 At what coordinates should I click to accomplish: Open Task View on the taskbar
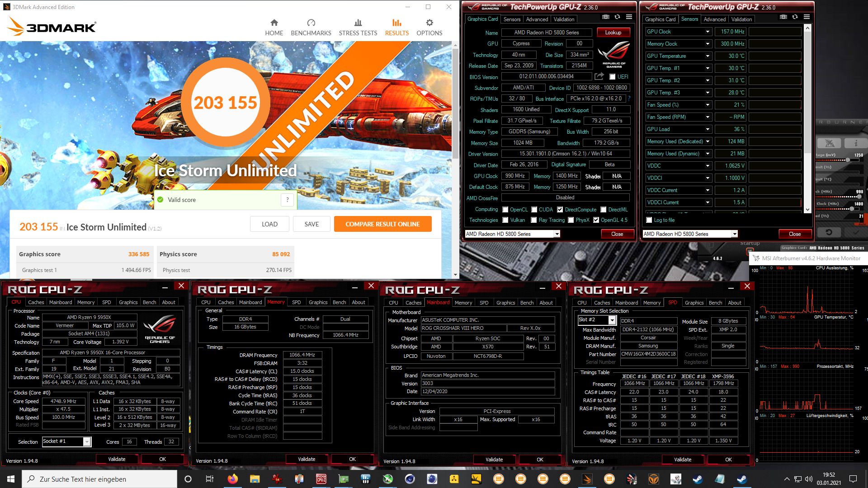tap(210, 479)
